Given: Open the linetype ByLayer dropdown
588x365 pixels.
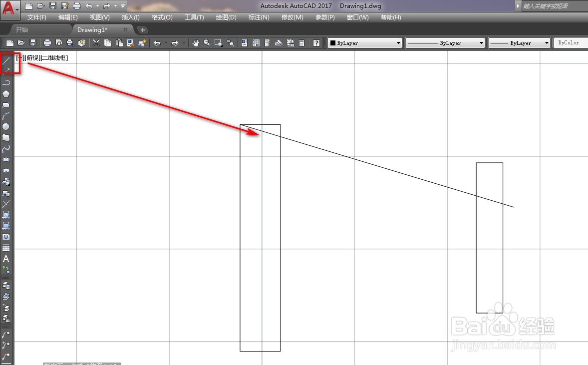Looking at the screenshot, I should (445, 43).
